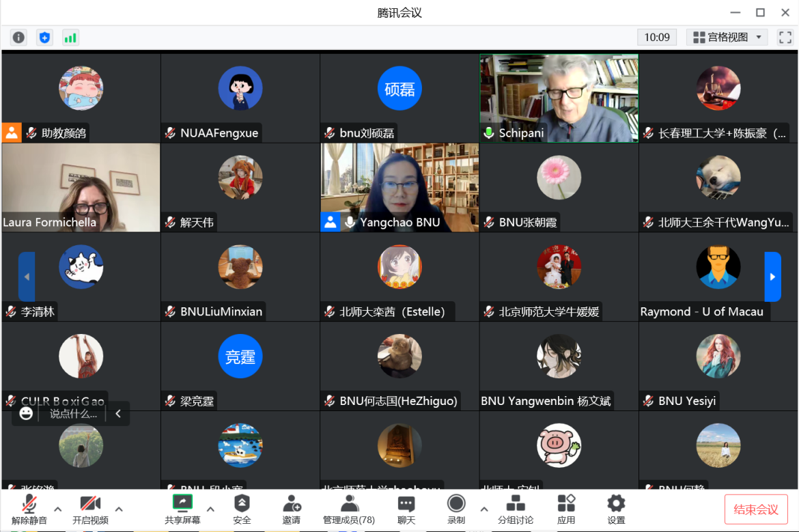799x532 pixels.
Task: Click the blue security shield icon
Action: (x=45, y=38)
